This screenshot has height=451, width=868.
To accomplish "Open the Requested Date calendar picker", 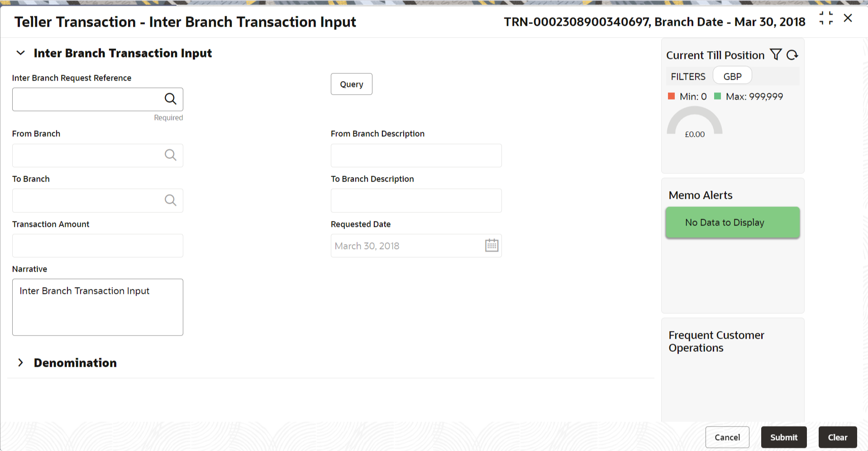I will (491, 245).
